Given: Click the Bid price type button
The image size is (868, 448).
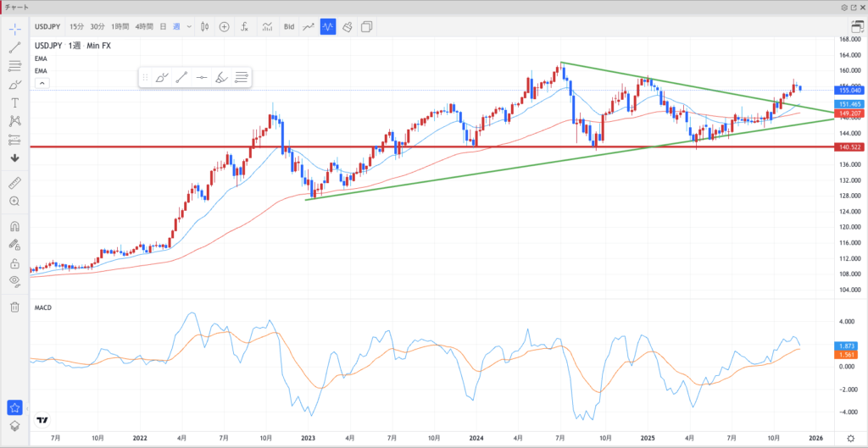Looking at the screenshot, I should pyautogui.click(x=289, y=26).
